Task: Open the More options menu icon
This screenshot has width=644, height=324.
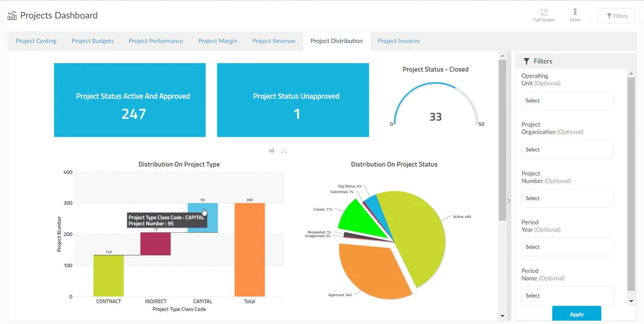Action: coord(575,12)
